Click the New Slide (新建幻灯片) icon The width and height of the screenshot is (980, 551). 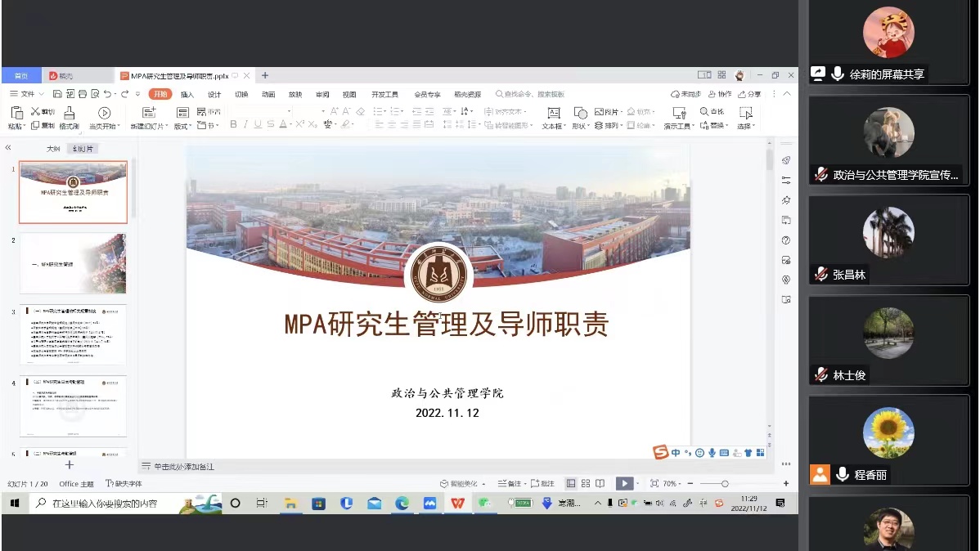149,113
